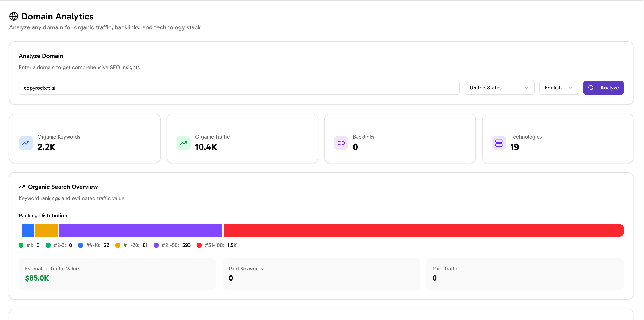Click the search magnifier inside the Analyze button
644x320 pixels.
[x=591, y=88]
